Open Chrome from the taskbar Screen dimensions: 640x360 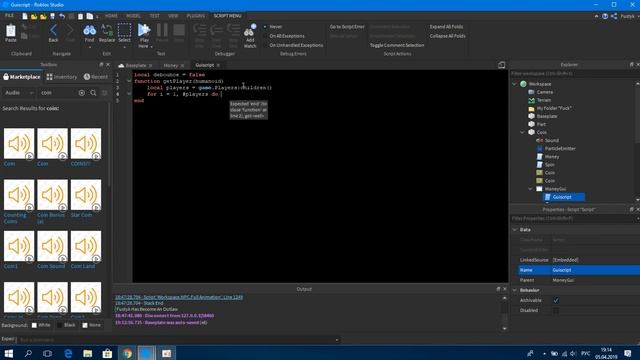[x=127, y=353]
